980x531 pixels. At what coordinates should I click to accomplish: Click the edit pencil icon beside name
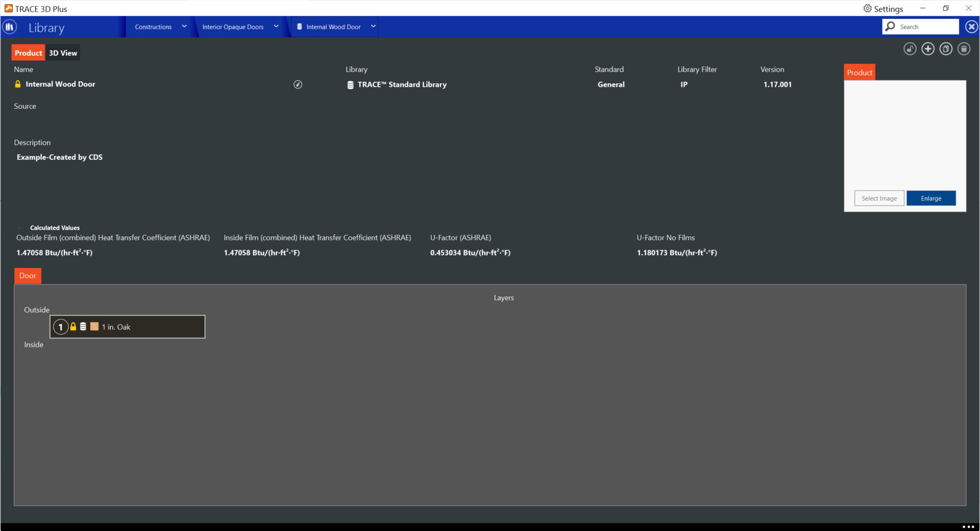tap(298, 85)
